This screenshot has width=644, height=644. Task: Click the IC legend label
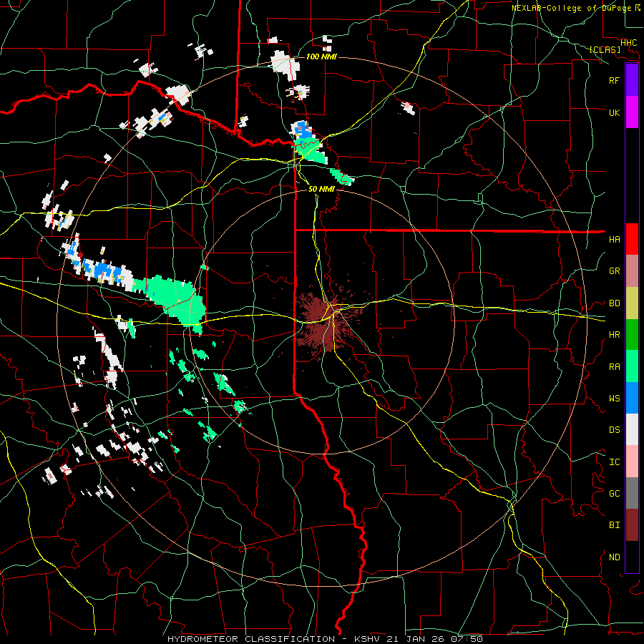[x=614, y=462]
